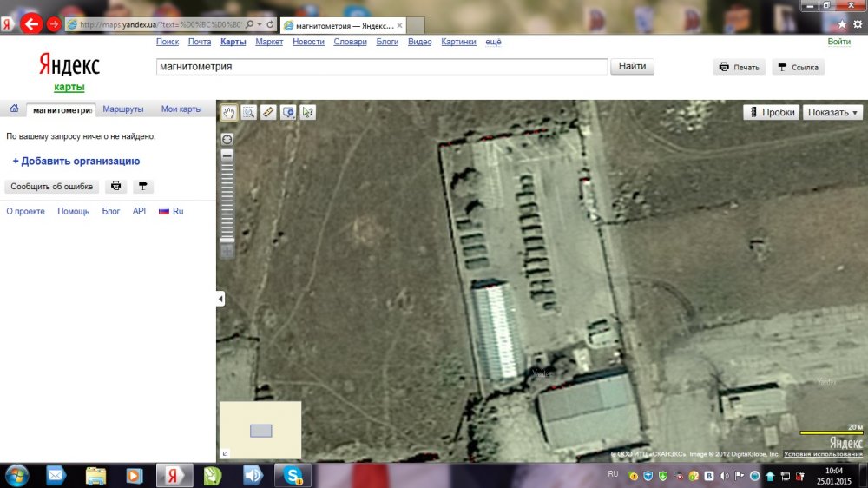The height and width of the screenshot is (488, 868).
Task: Open the Ru language selector
Action: [x=171, y=211]
